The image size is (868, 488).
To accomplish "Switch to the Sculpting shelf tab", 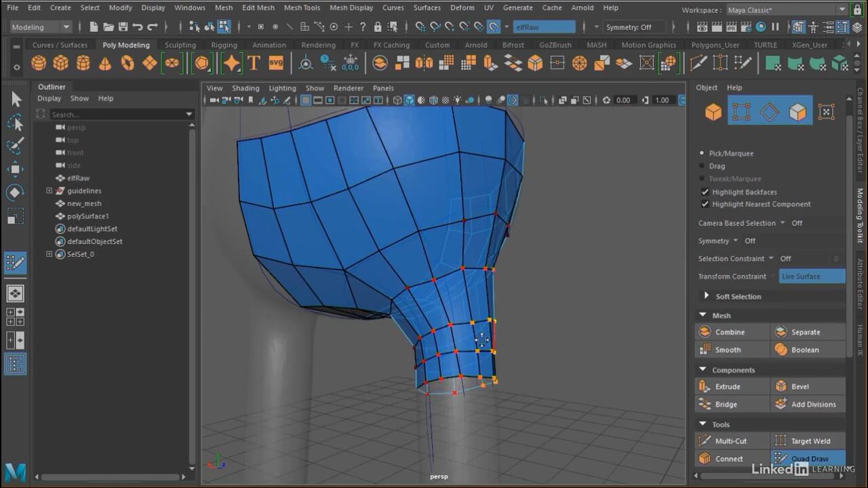I will pyautogui.click(x=180, y=45).
